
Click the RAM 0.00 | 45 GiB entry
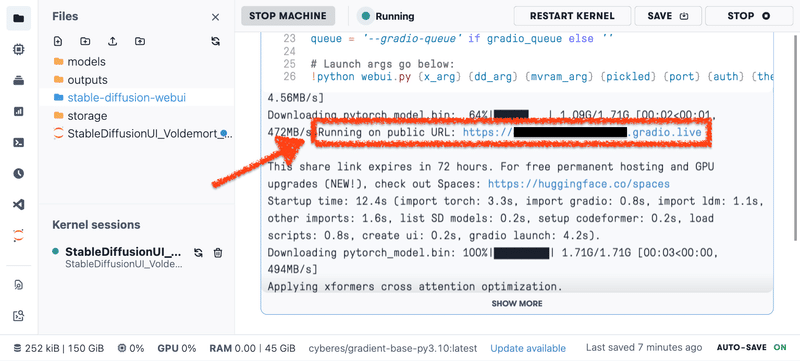click(252, 348)
